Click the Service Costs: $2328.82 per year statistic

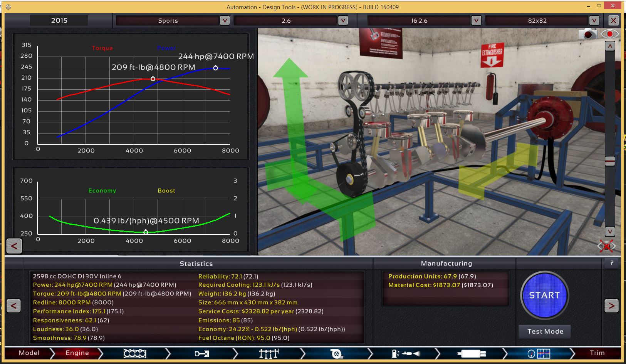coord(261,311)
